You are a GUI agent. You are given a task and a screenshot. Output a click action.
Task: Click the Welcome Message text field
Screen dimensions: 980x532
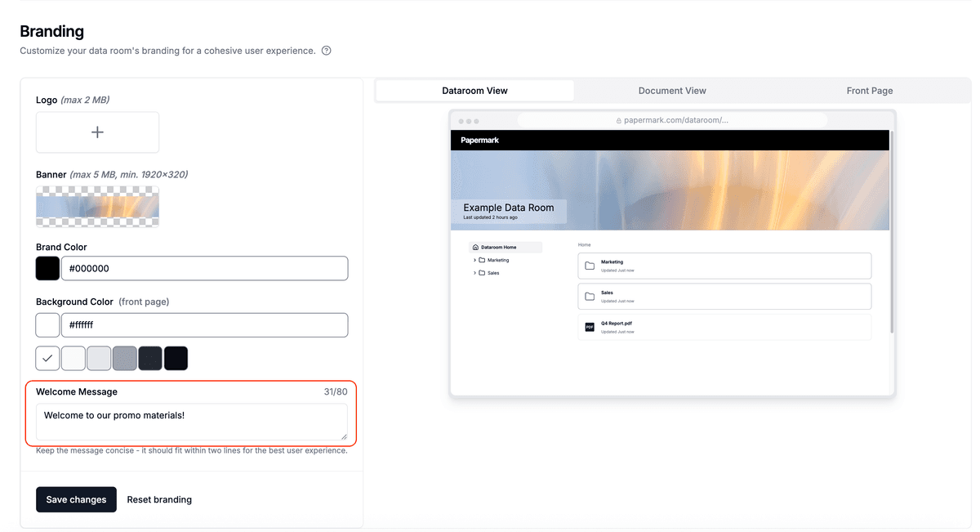pos(191,422)
